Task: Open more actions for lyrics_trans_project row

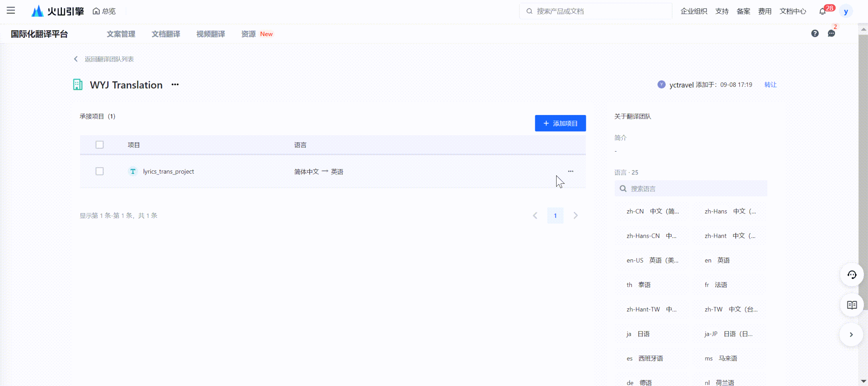Action: pos(571,171)
